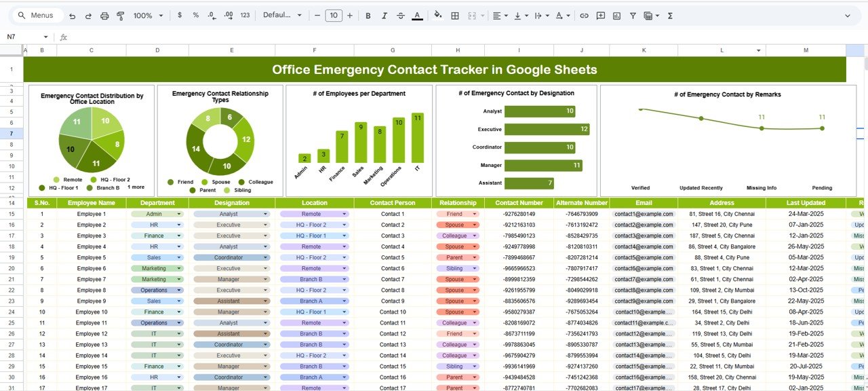Redo the last action
868x391 pixels.
point(88,15)
